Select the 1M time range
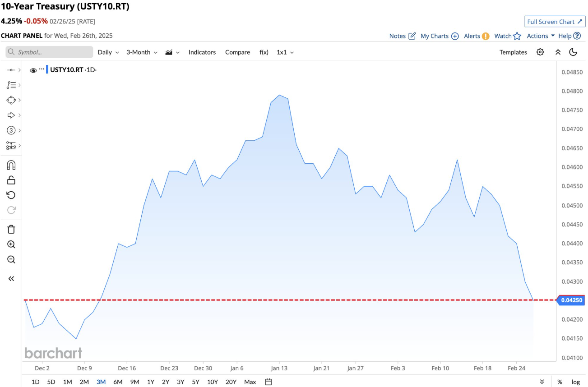 coord(68,382)
